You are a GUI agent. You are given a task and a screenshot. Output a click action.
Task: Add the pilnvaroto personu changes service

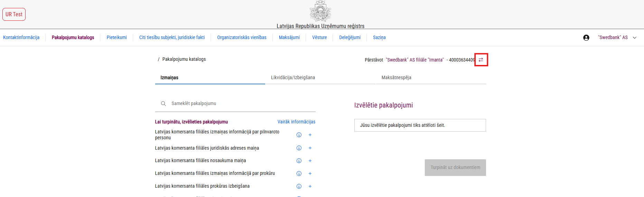[310, 135]
